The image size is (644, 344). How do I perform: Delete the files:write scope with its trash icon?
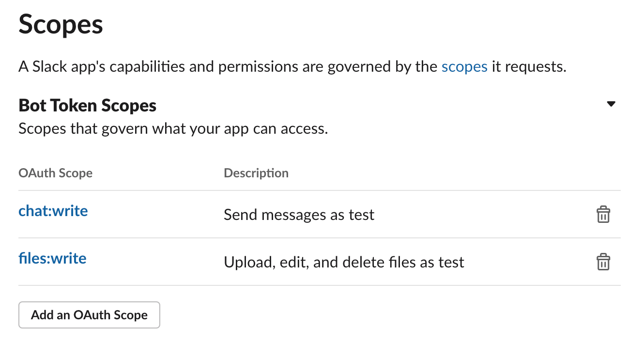coord(603,262)
